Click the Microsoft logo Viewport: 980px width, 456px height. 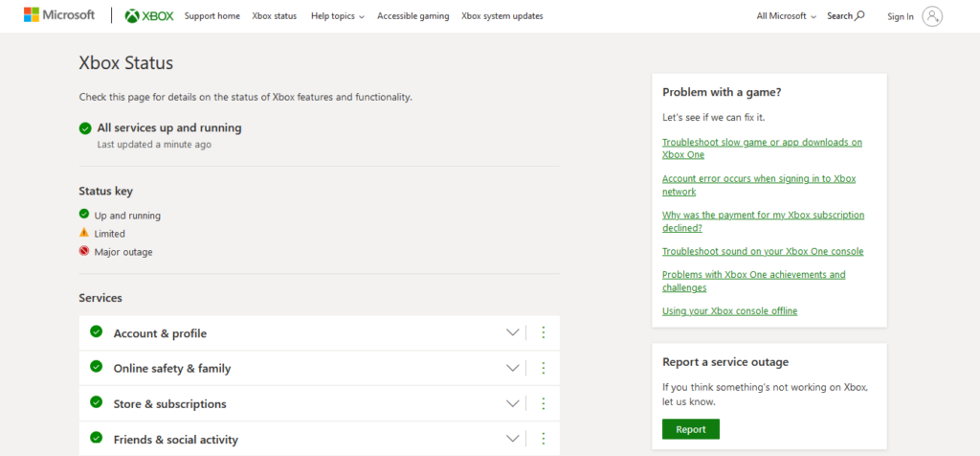coord(59,15)
